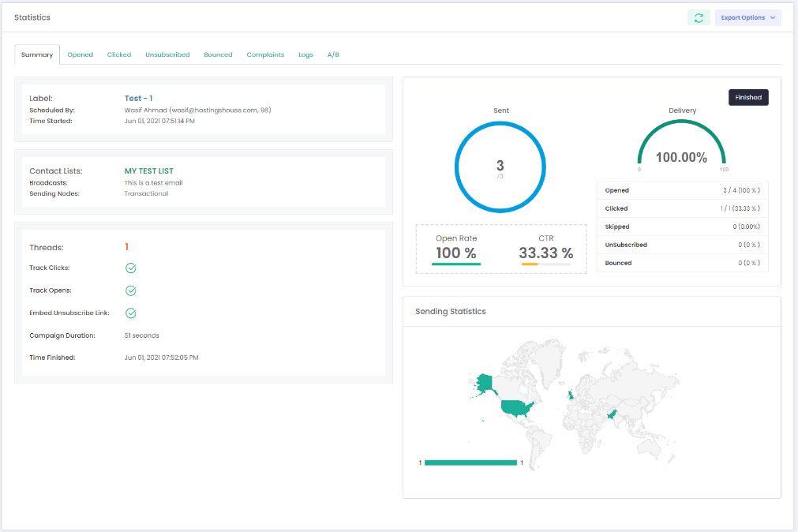Click Pakistan highlighted on the map

(613, 414)
